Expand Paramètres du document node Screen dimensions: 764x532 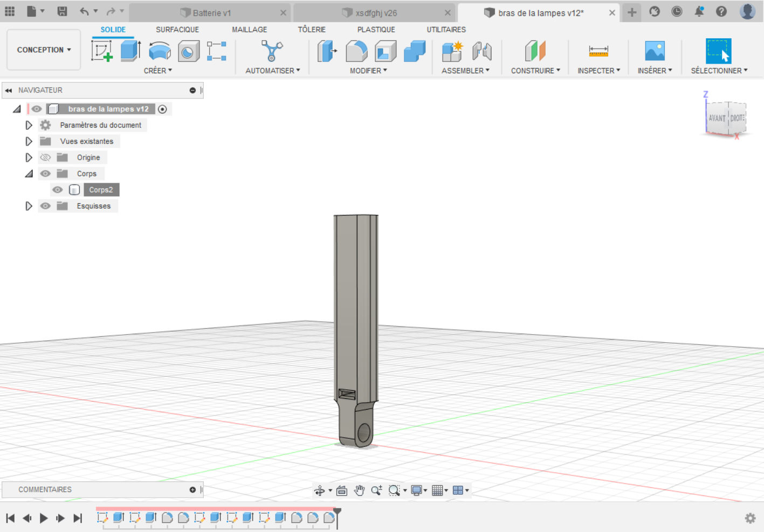coord(29,125)
